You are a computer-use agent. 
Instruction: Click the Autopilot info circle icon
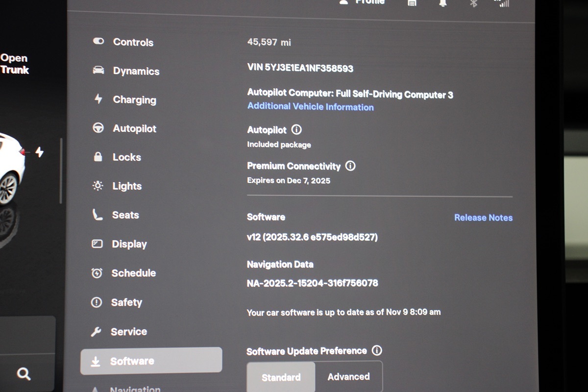click(296, 130)
